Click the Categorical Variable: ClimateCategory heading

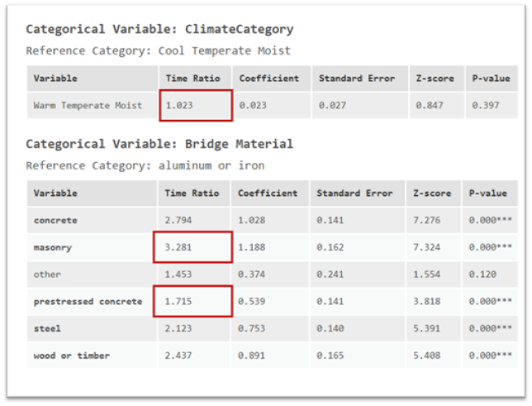[159, 30]
